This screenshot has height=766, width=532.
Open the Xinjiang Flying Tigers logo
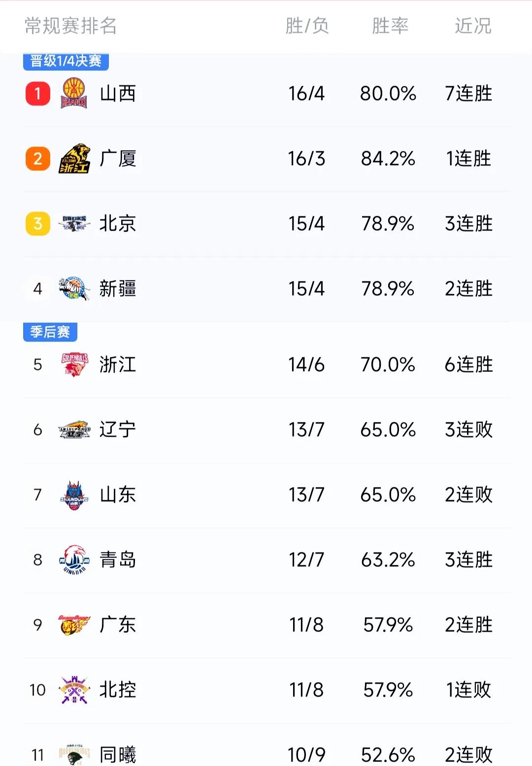pos(74,289)
